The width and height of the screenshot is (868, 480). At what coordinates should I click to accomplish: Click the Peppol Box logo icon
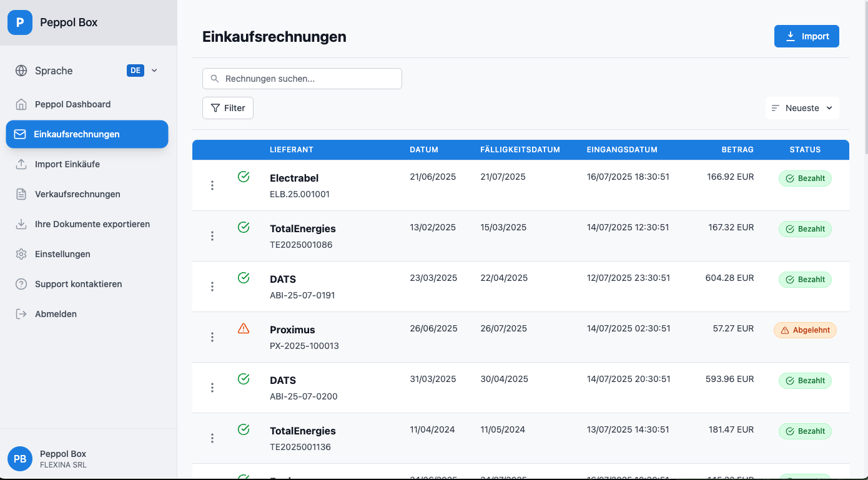click(x=20, y=22)
